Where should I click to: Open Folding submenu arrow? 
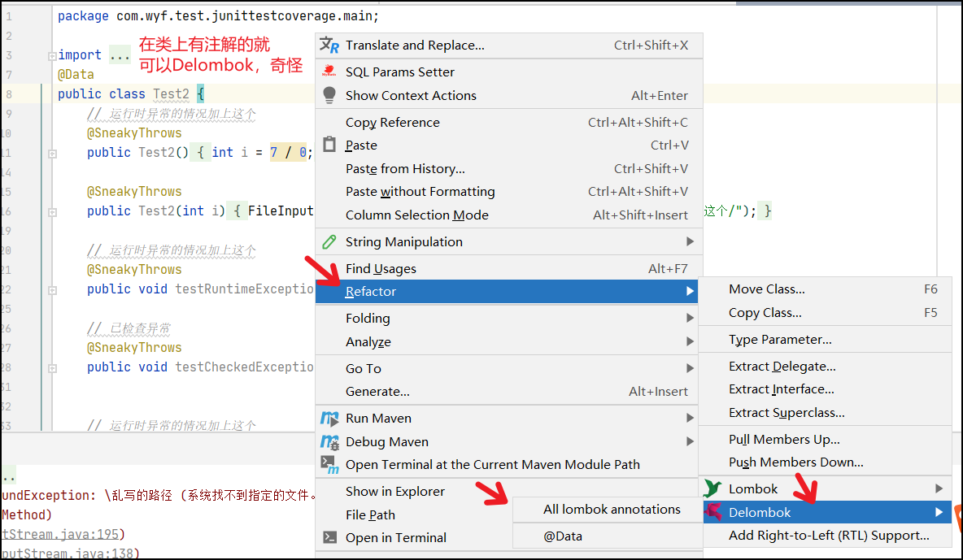[690, 318]
